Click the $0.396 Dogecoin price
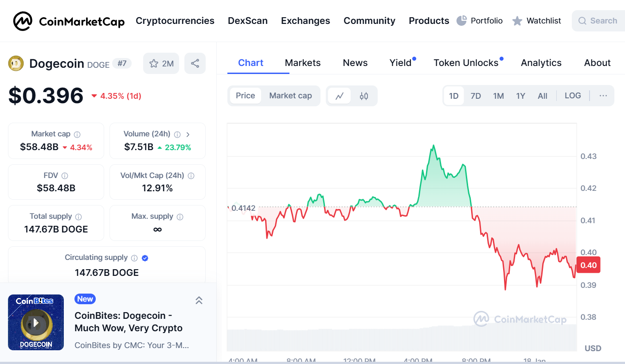The height and width of the screenshot is (364, 625). [x=46, y=96]
